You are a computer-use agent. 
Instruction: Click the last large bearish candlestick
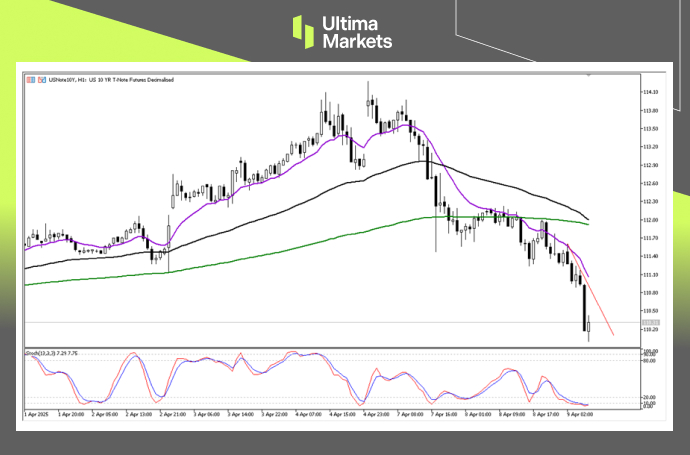[x=583, y=308]
